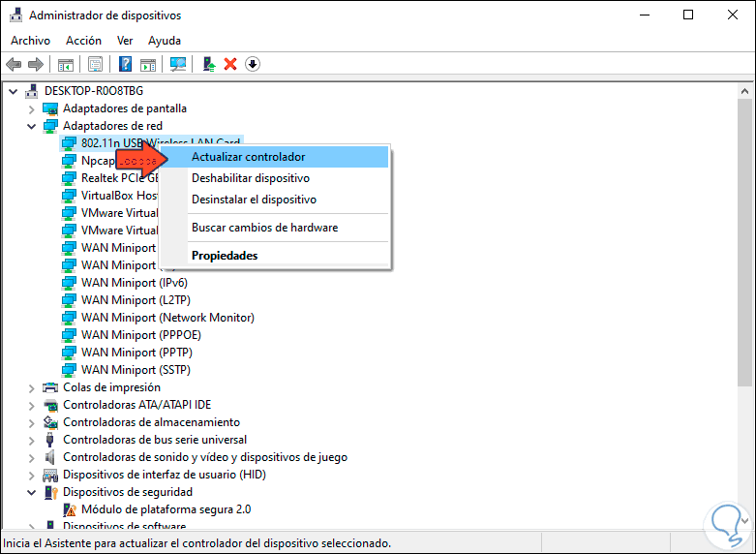Click the scan for hardware changes monitor icon
This screenshot has height=554, width=756.
(x=178, y=64)
